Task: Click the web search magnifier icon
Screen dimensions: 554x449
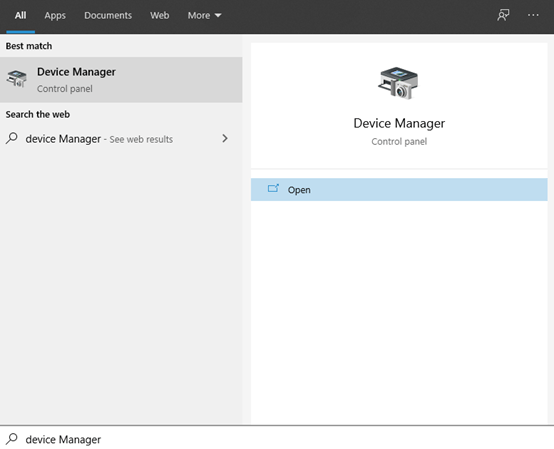Action: point(12,138)
